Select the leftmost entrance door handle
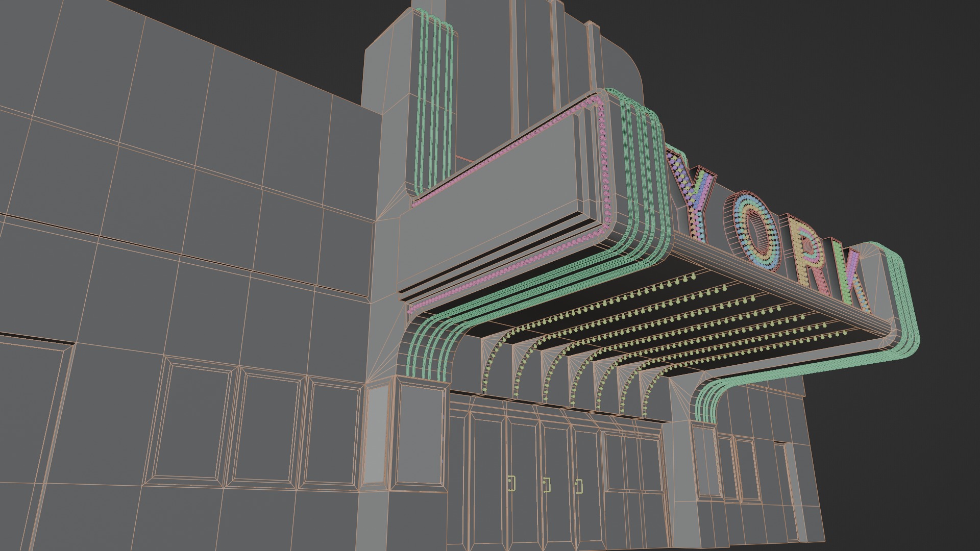Screen dimensions: 980x551 pyautogui.click(x=511, y=484)
